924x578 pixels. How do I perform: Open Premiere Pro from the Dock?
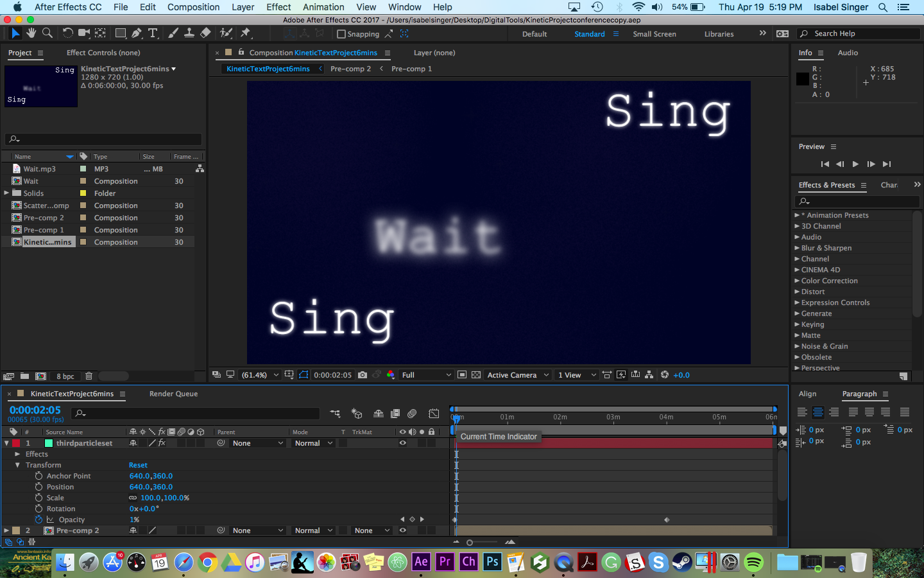click(445, 562)
